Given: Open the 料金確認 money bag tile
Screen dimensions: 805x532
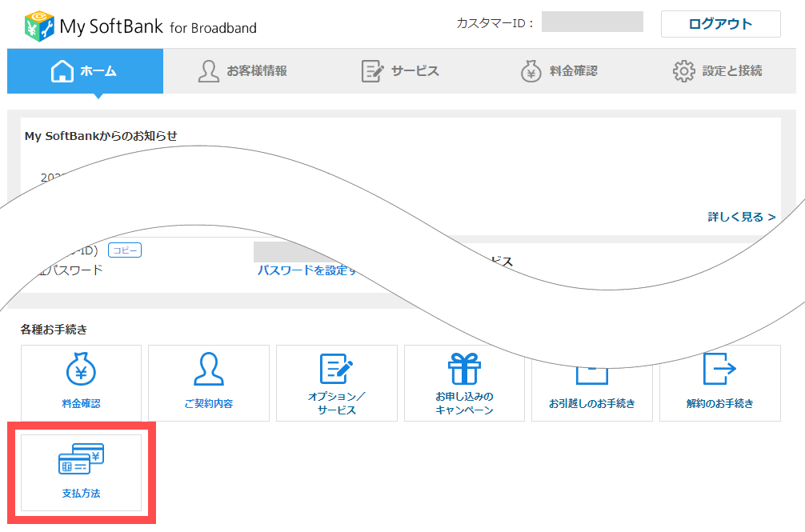Looking at the screenshot, I should point(81,383).
